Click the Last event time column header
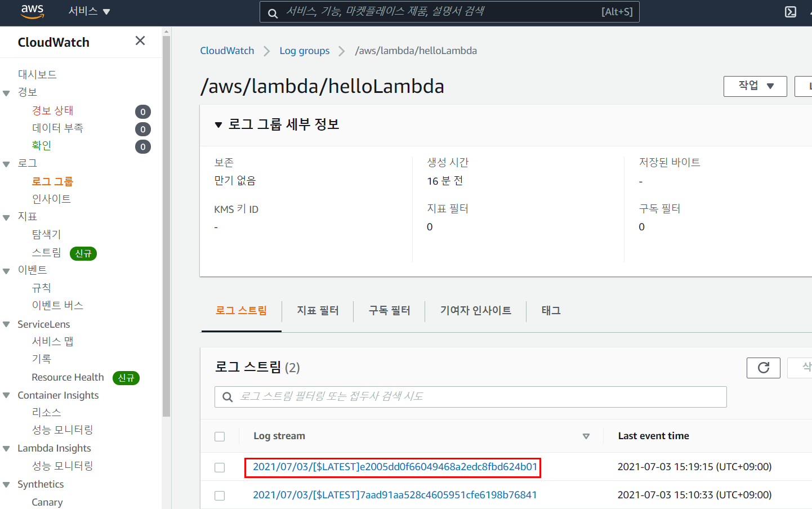812x509 pixels. pos(653,436)
